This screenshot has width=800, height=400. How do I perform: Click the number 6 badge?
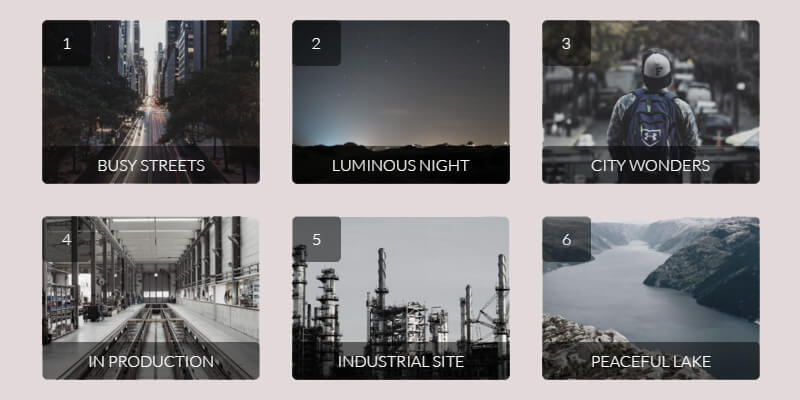566,239
